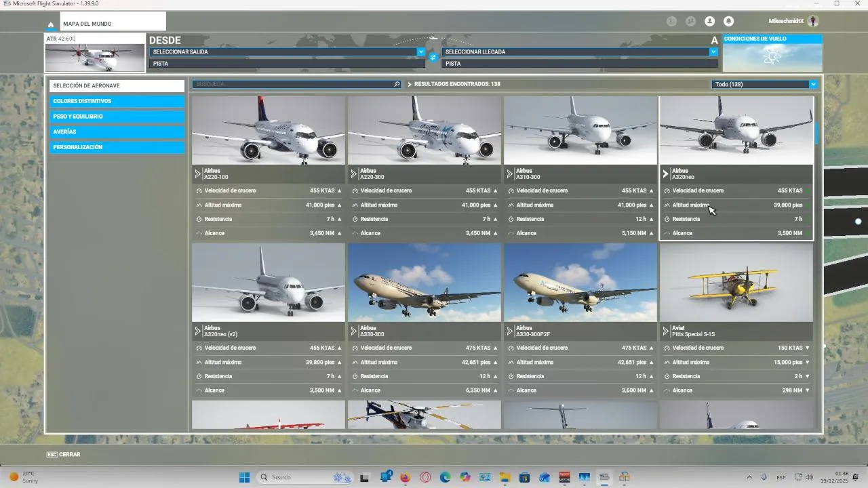Click the departure Pista field
This screenshot has width=868, height=488.
pos(287,64)
